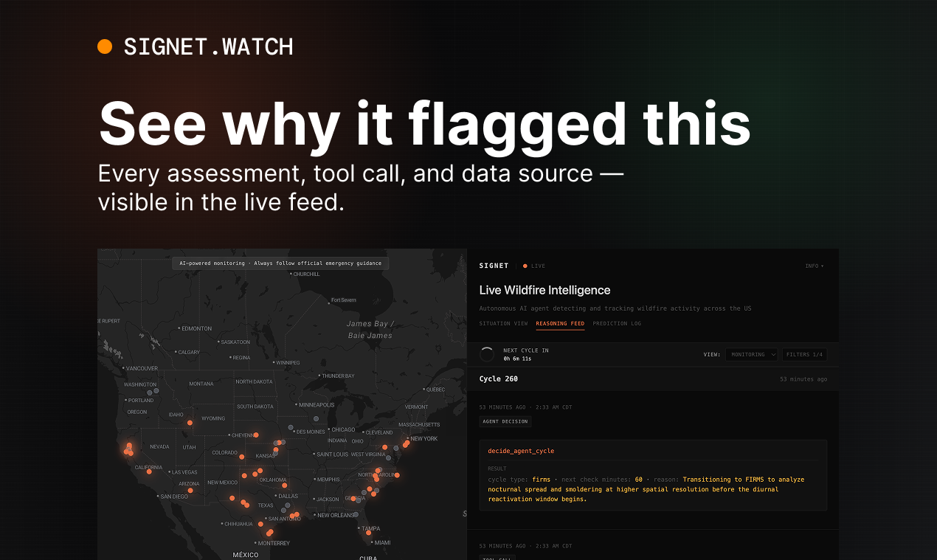Click the SIGNET.WATCH brand name
Screen dimensions: 937x560
click(208, 47)
